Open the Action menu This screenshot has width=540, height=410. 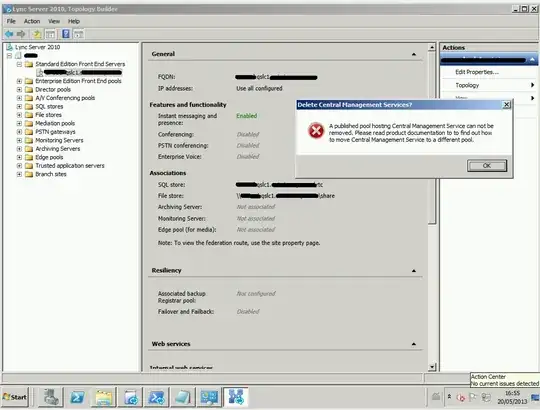click(x=32, y=21)
